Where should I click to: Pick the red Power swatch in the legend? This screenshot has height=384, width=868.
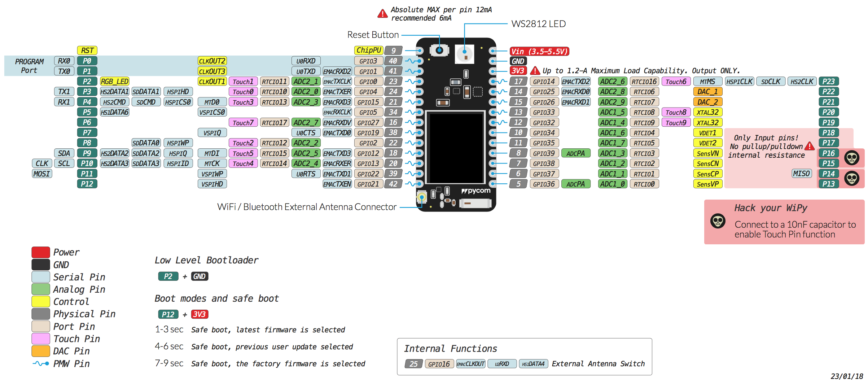41,252
